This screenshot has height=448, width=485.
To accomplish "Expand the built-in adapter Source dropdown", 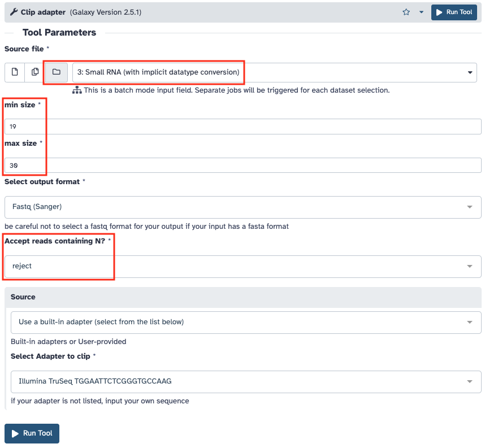I will pos(246,322).
